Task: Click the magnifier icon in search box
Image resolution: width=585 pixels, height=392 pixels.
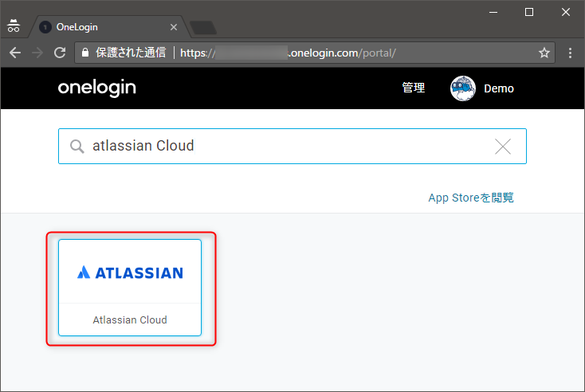Action: (x=77, y=147)
